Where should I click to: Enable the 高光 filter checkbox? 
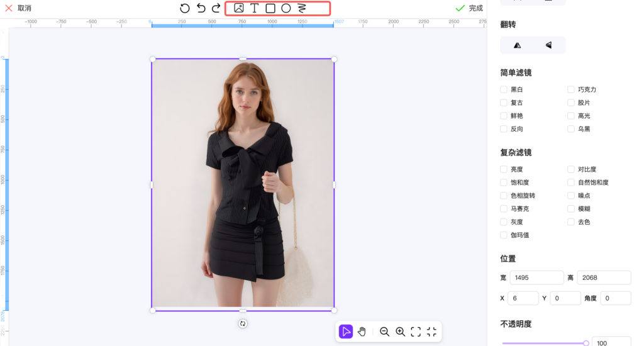coord(571,116)
